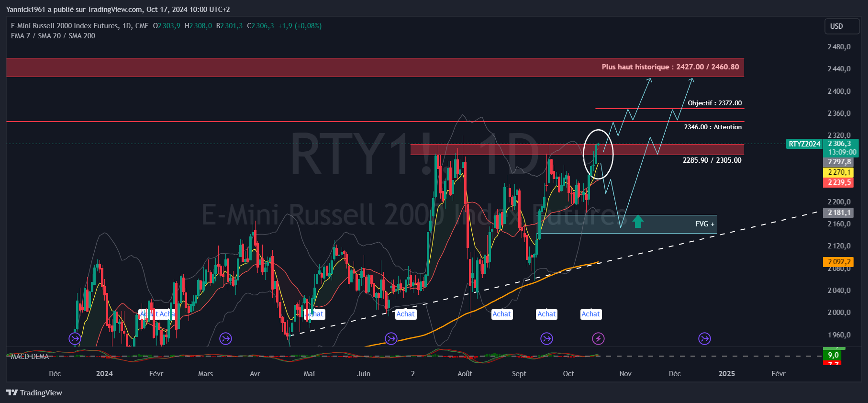868x403 pixels.
Task: Select the gray 2 297,8 price tag
Action: pyautogui.click(x=839, y=162)
